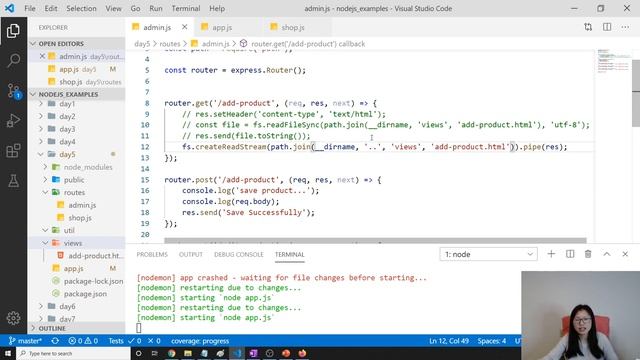Screen dimensions: 640x360
Task: Open shop.js in the routes folder tree
Action: [80, 218]
